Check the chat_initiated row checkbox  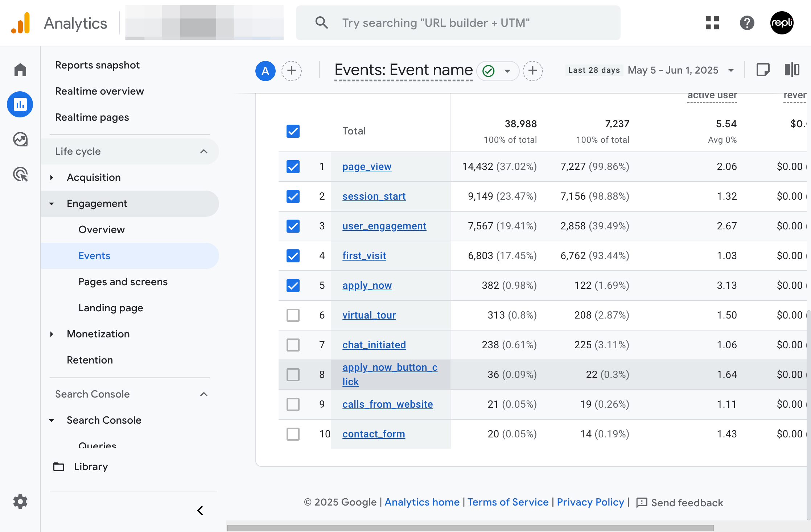point(293,345)
